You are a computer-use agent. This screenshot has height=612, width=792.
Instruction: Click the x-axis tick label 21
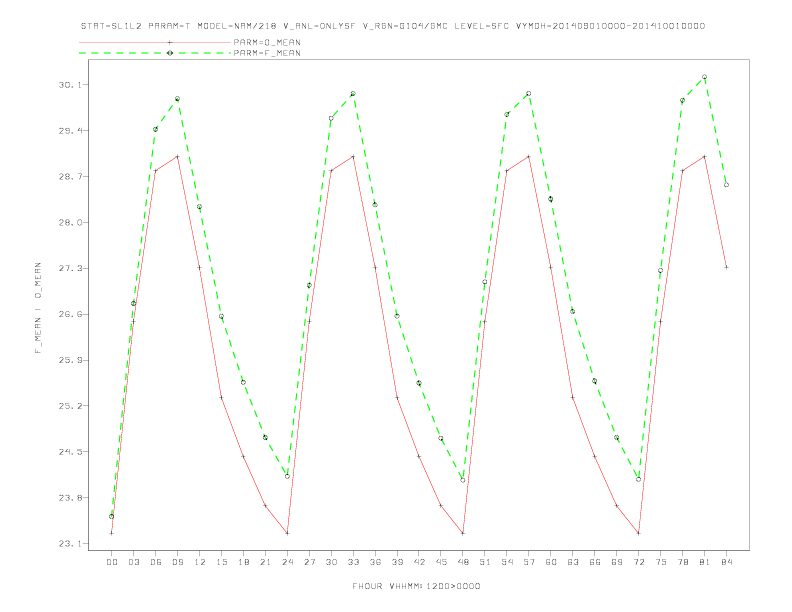pyautogui.click(x=265, y=562)
